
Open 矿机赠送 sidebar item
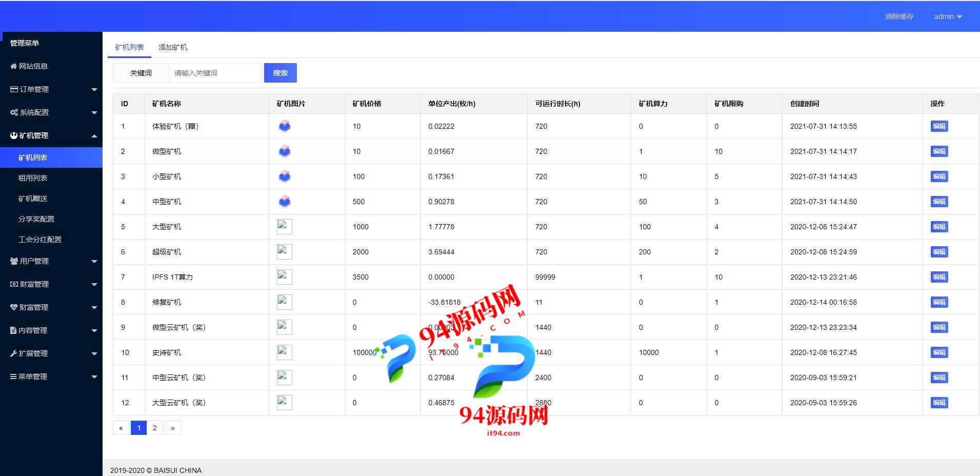[x=51, y=199]
